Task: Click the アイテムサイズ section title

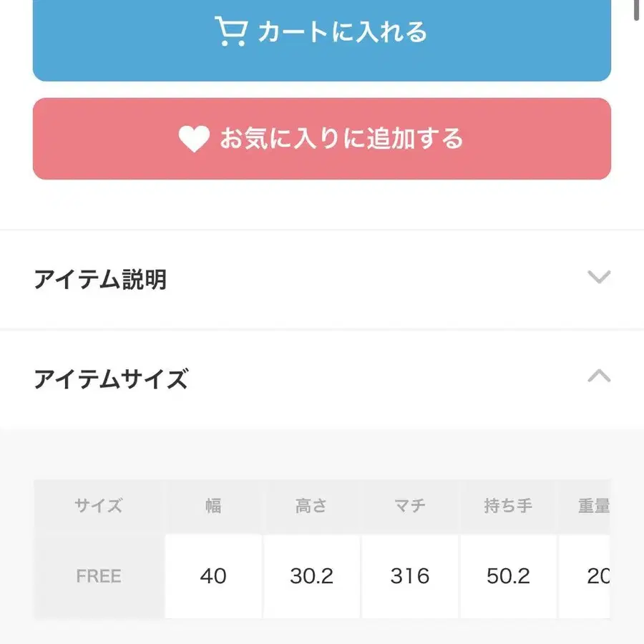Action: (111, 379)
